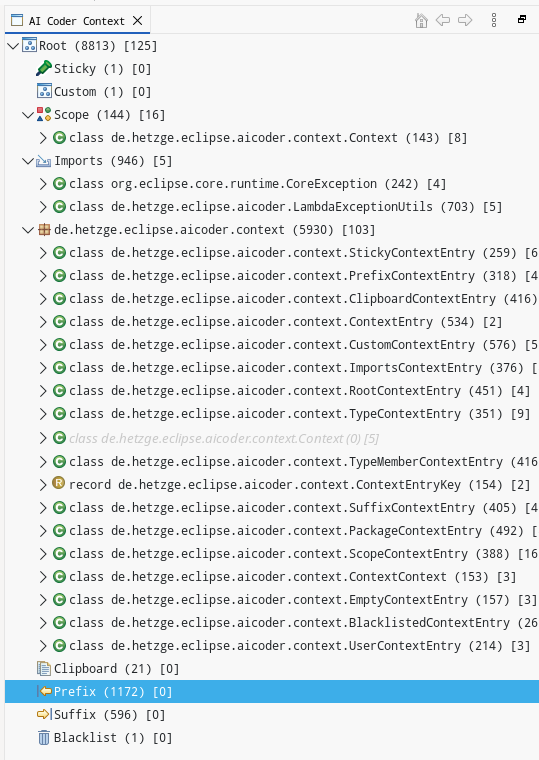Select the AI Coder Context tab

(x=76, y=21)
